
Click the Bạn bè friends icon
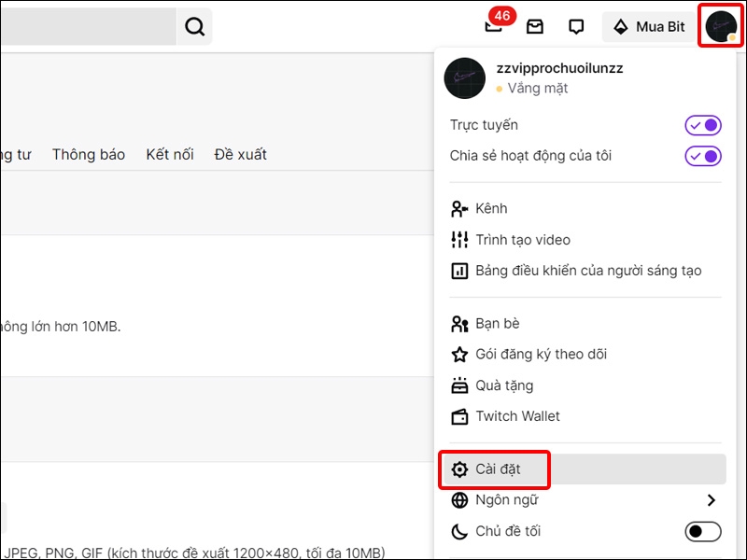click(459, 324)
